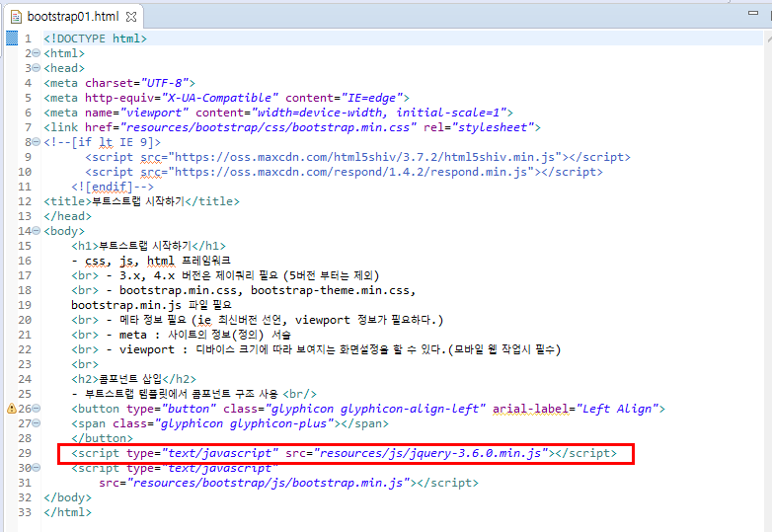Click the "meta :" text on line 21

coord(139,335)
